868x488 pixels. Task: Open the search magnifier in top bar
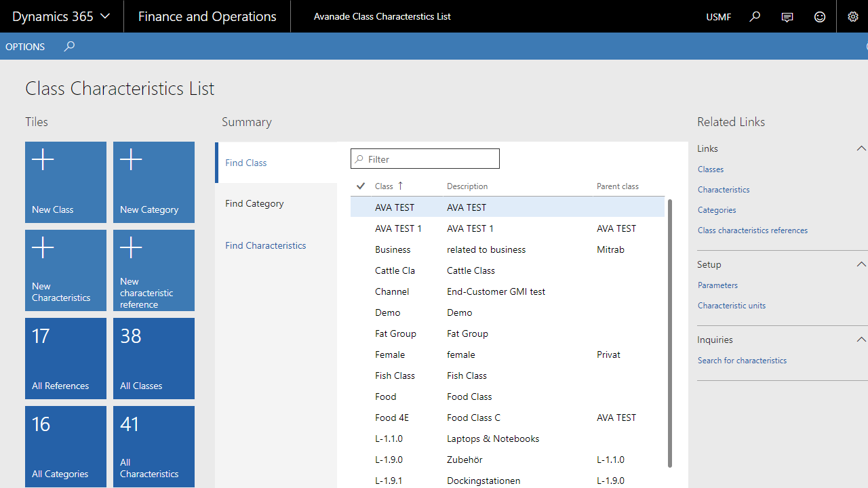coord(755,16)
